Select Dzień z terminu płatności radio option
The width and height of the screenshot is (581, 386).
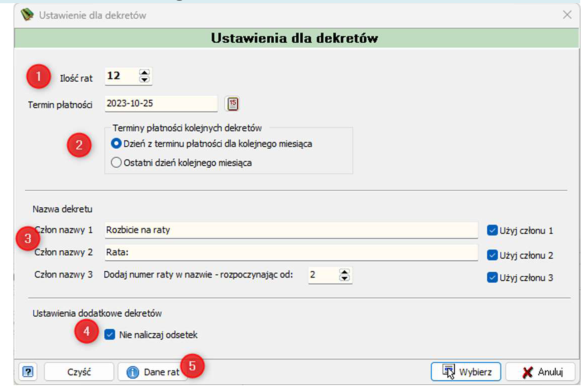pos(116,144)
